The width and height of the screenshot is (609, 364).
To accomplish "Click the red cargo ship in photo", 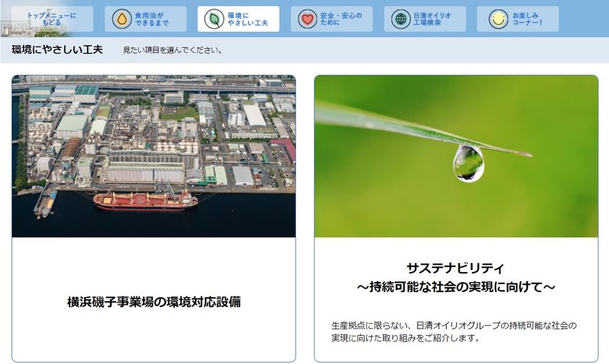I will (145, 200).
